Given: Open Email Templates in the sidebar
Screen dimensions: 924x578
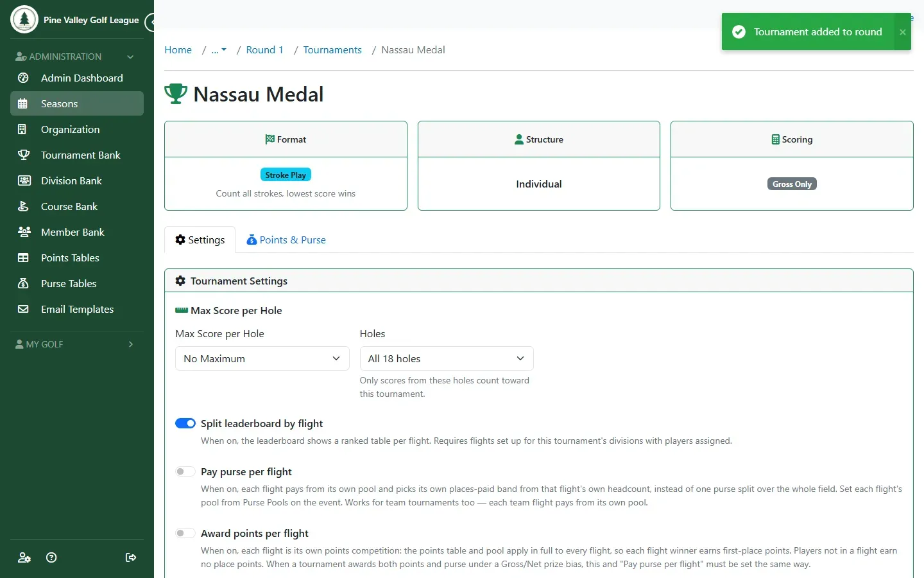Looking at the screenshot, I should pos(77,309).
